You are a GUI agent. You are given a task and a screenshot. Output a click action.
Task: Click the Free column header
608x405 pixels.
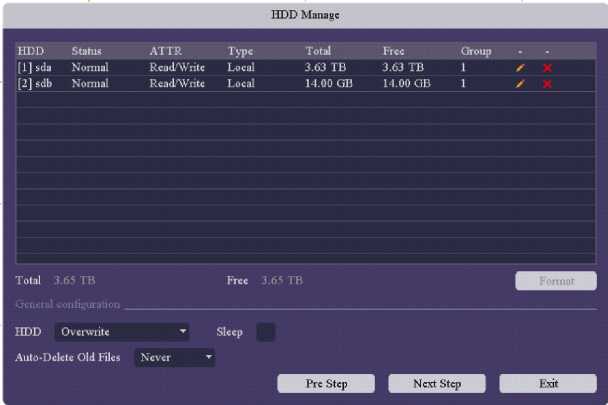pos(393,50)
